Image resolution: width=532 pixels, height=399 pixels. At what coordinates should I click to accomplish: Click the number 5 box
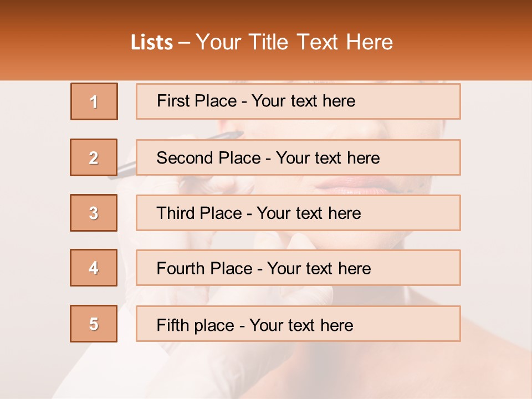94,324
